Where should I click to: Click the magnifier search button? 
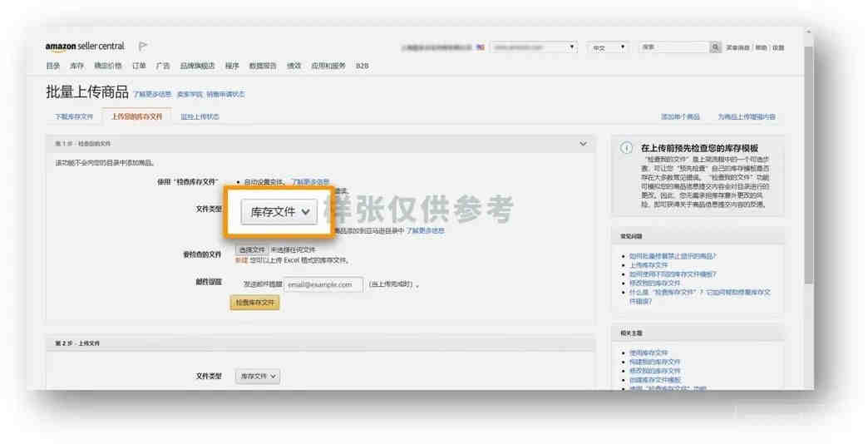715,47
